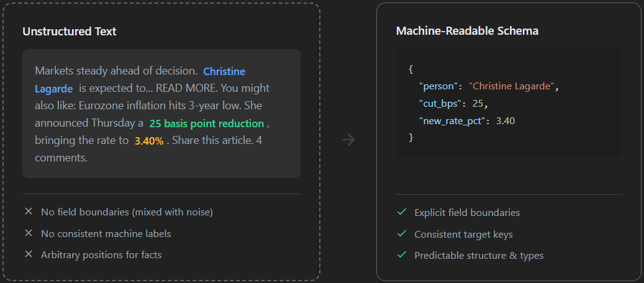
Task: Click the closing curly brace in the JSON
Action: click(x=410, y=138)
